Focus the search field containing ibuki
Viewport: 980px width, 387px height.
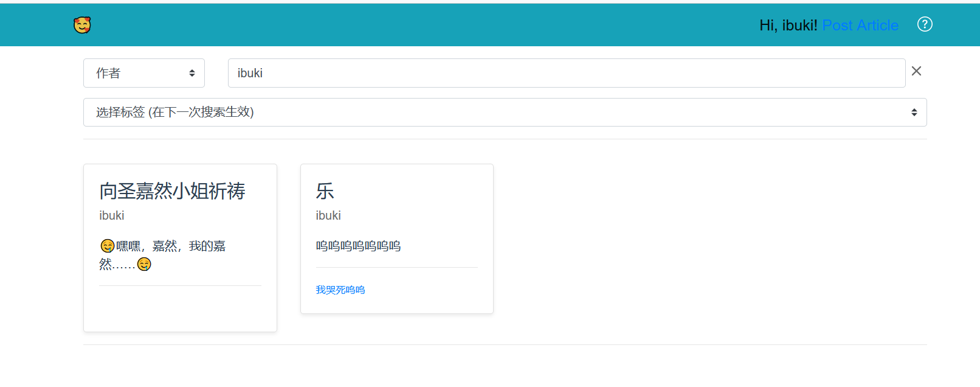click(565, 73)
